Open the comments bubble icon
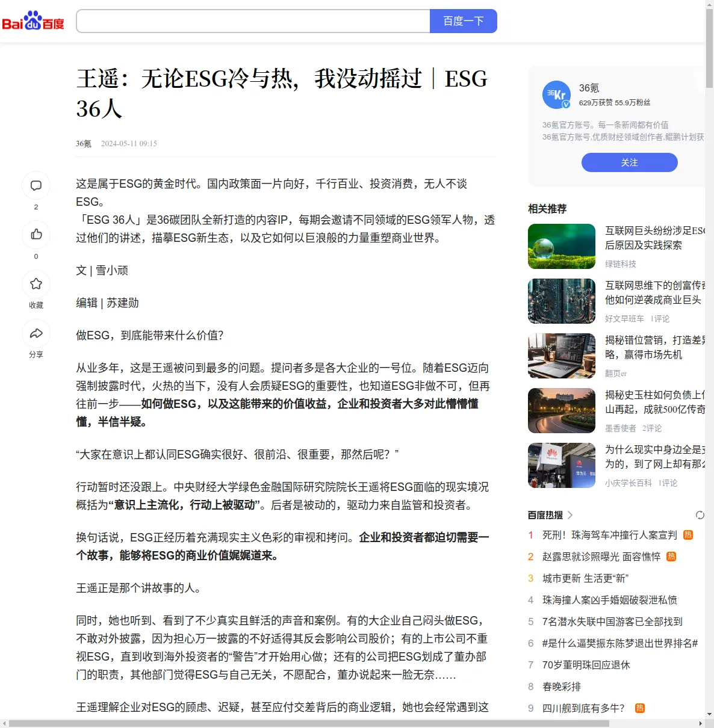 coord(36,185)
